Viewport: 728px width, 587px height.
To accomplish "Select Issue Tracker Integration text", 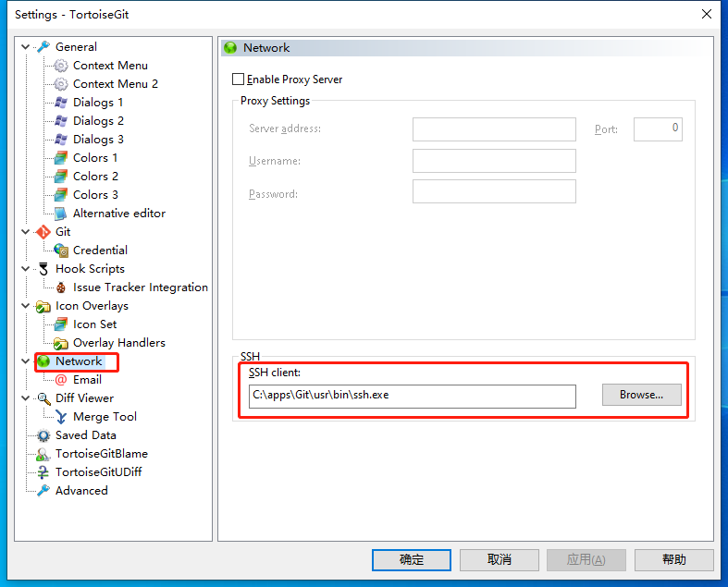I will [141, 287].
